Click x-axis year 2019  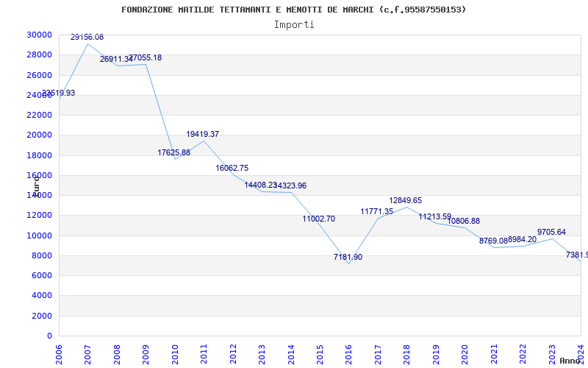click(x=436, y=354)
